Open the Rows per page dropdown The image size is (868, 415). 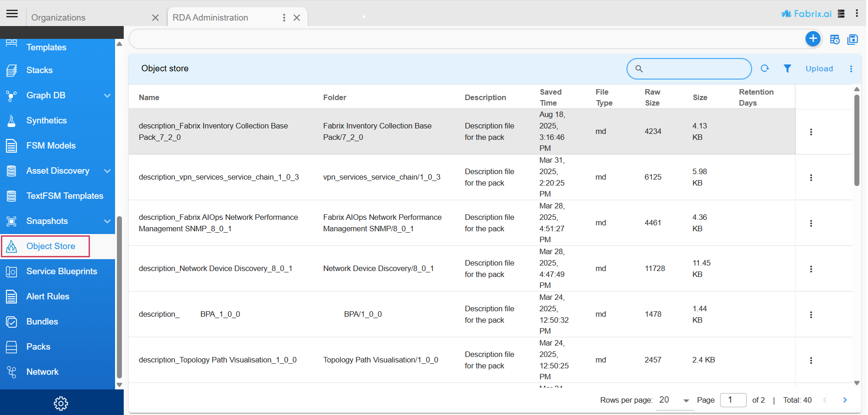(674, 400)
